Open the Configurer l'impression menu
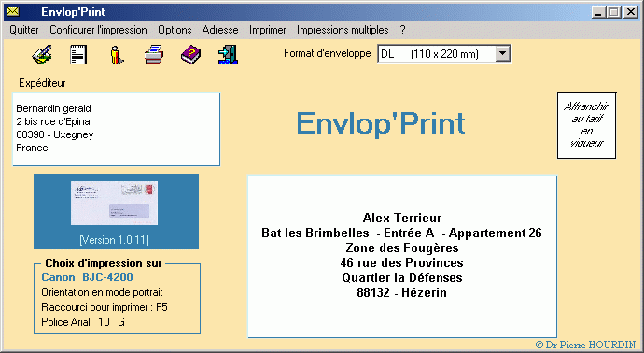The width and height of the screenshot is (644, 353). point(98,30)
